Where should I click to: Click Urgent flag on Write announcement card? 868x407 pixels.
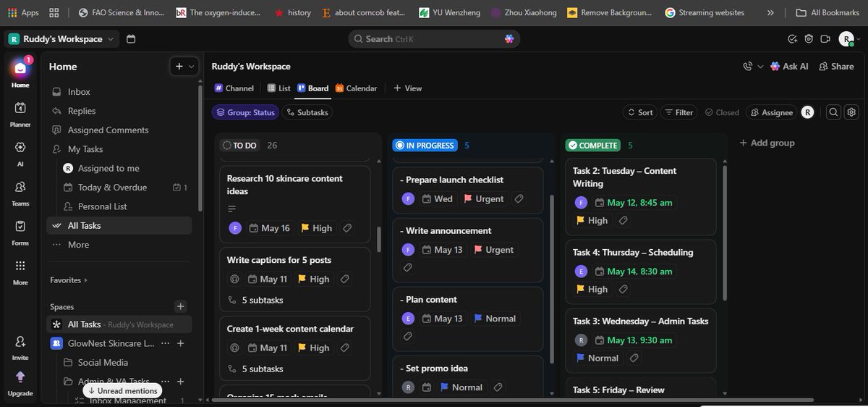pos(494,250)
